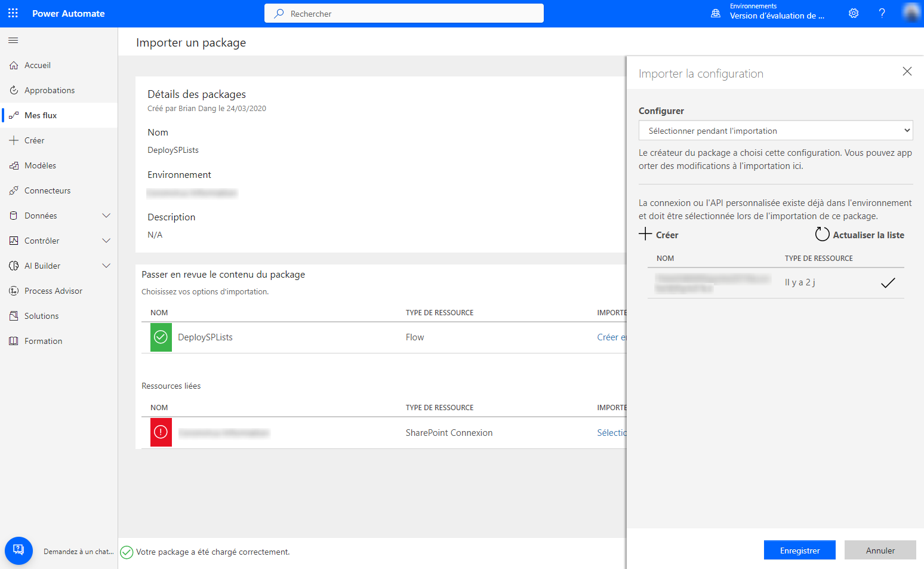Click the Enregistrer button

point(800,550)
